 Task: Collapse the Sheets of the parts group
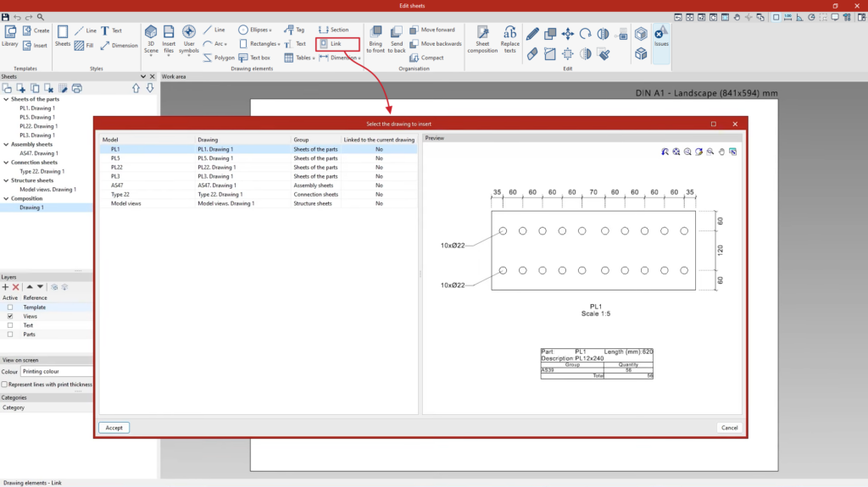pyautogui.click(x=6, y=99)
